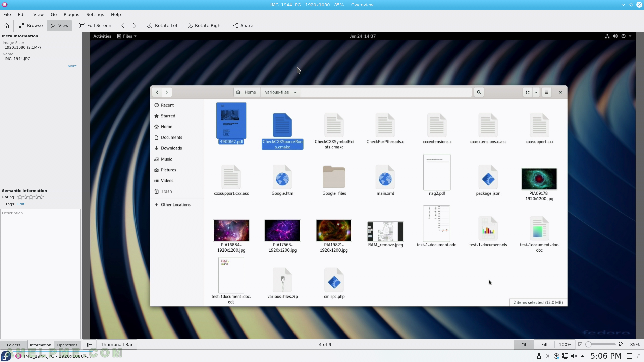The height and width of the screenshot is (362, 644).
Task: Go to the next image with right chevron
Action: 135,26
